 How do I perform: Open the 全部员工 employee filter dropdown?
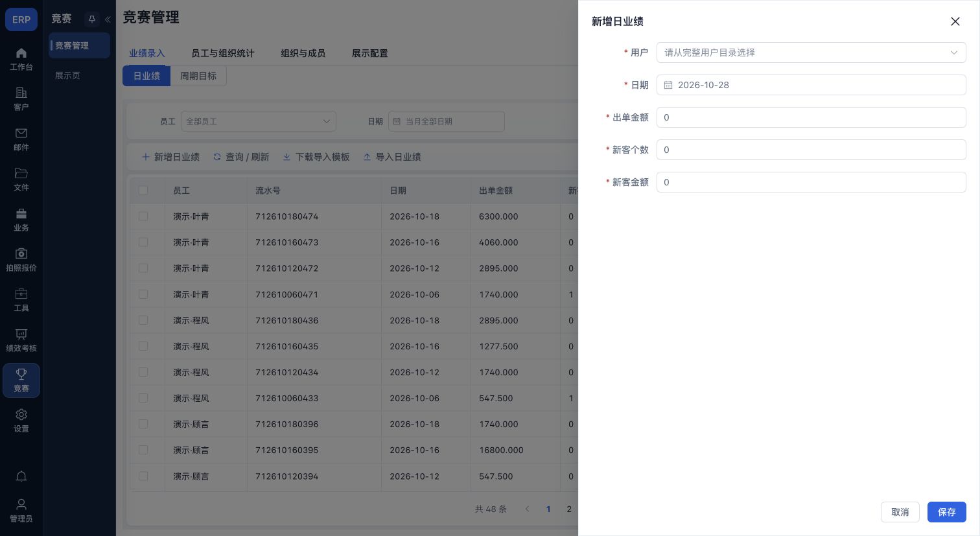[x=259, y=121]
